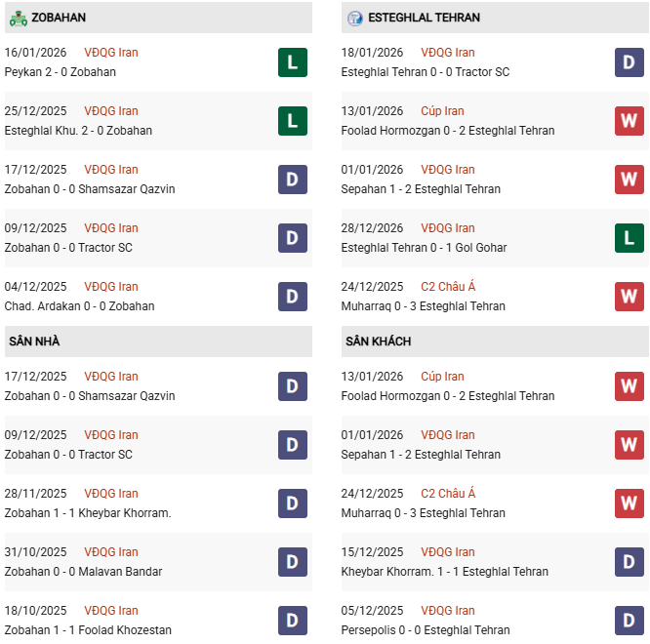Image resolution: width=650 pixels, height=644 pixels.
Task: Click the D badge for Chad. Ardakan match
Action: click(293, 297)
